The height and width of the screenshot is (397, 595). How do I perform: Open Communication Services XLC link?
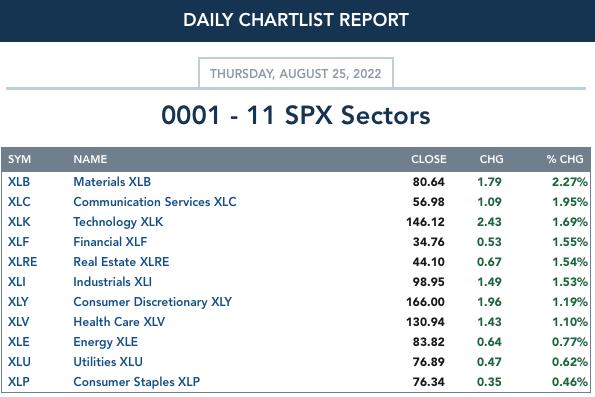coord(155,202)
